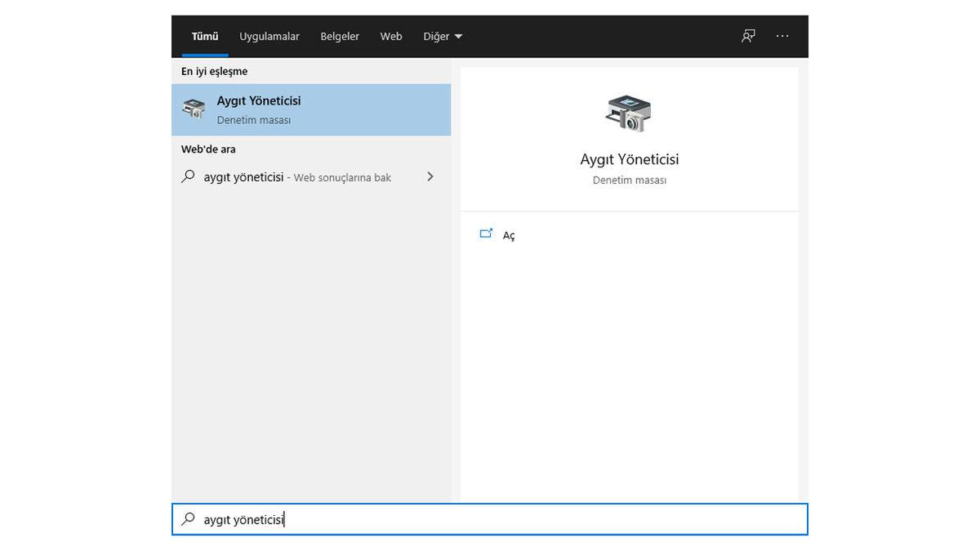Click the Aç link to open Device Manager
The width and height of the screenshot is (980, 551).
(x=509, y=235)
